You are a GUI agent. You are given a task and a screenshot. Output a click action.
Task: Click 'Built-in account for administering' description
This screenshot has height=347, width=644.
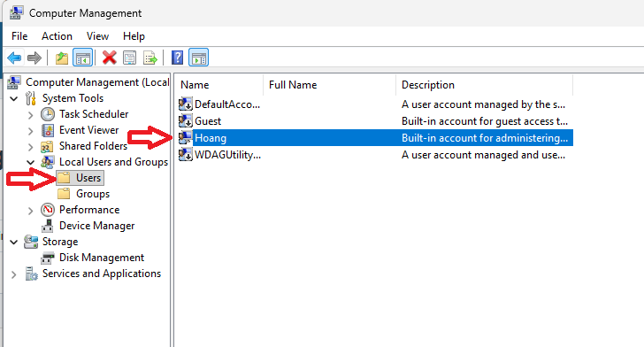485,138
